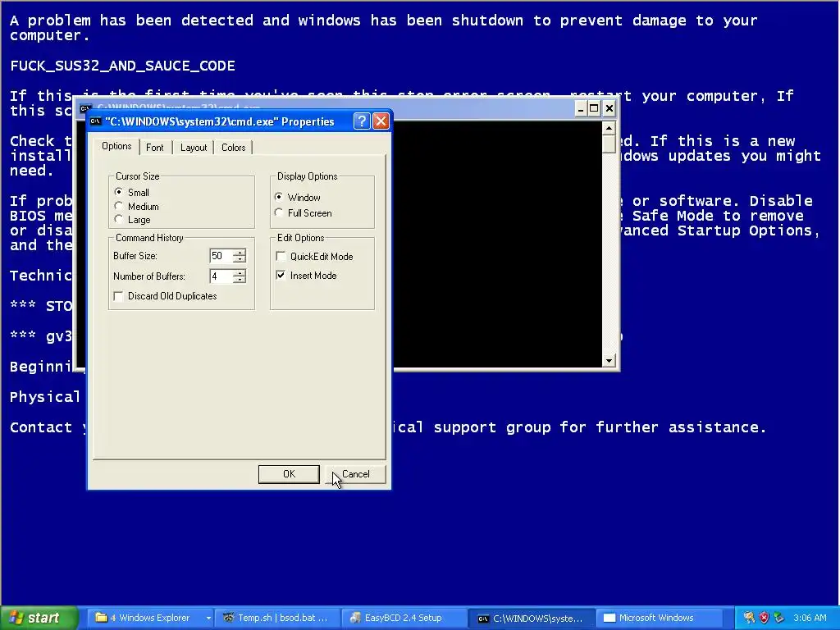Increase Buffer Size with up arrow
The height and width of the screenshot is (630, 840).
[x=240, y=253]
